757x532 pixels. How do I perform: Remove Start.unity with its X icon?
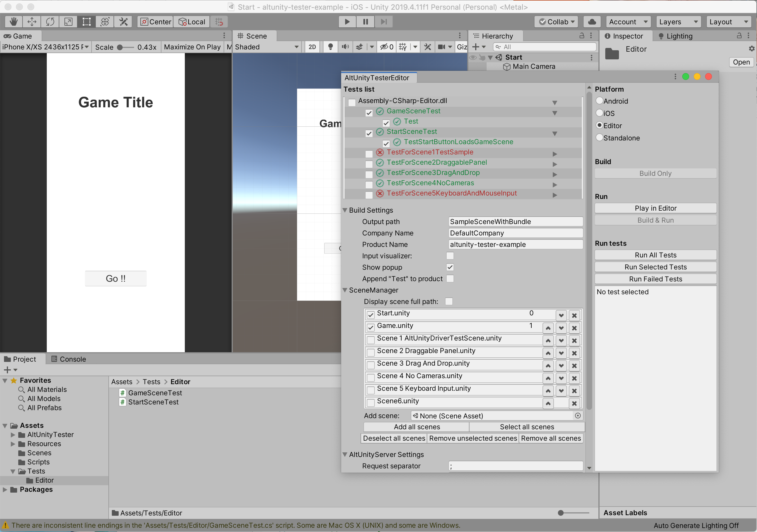pyautogui.click(x=574, y=315)
